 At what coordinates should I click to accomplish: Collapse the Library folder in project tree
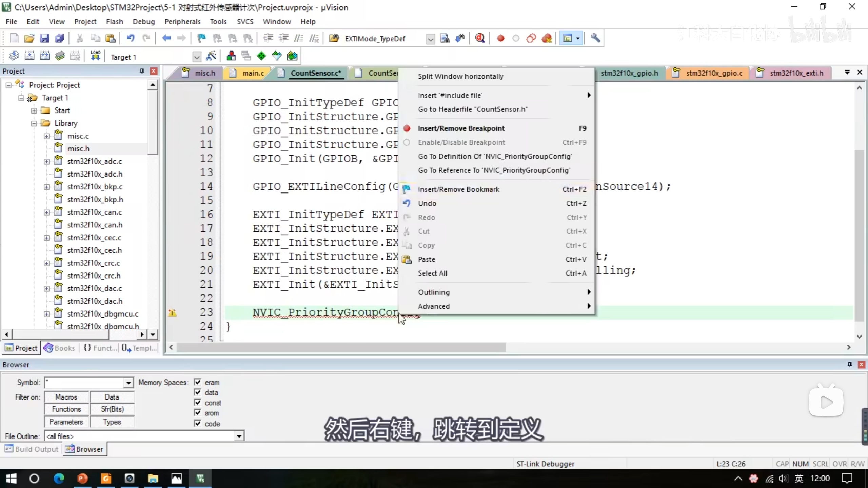[34, 123]
